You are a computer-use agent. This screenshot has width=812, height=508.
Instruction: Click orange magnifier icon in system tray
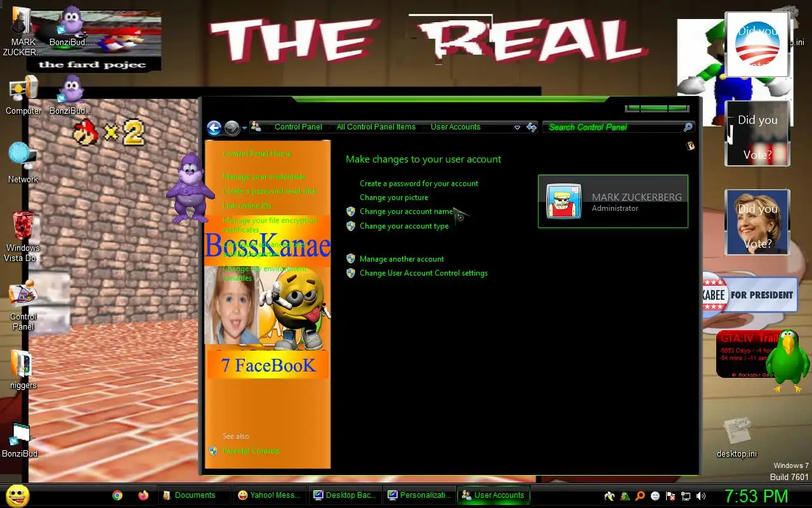640,496
